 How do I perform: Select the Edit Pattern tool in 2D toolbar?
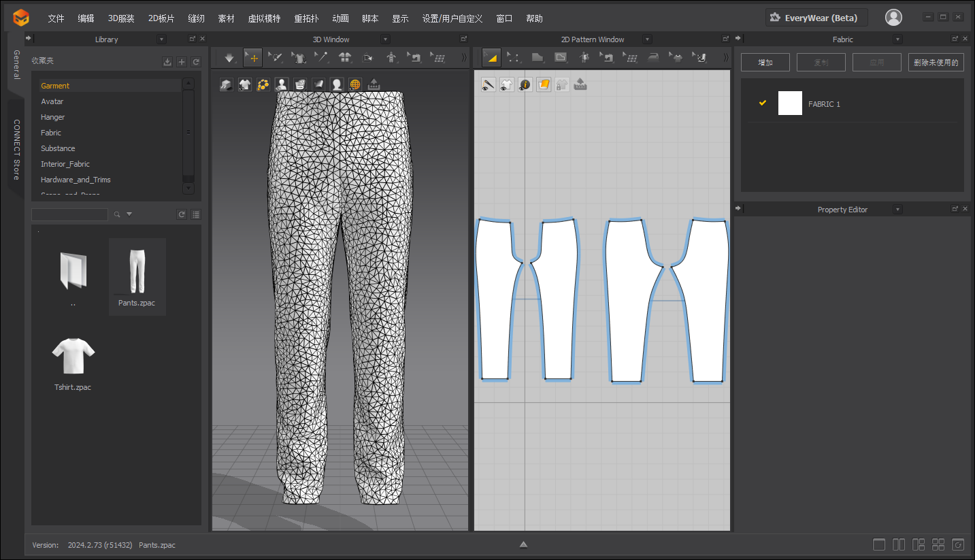491,58
